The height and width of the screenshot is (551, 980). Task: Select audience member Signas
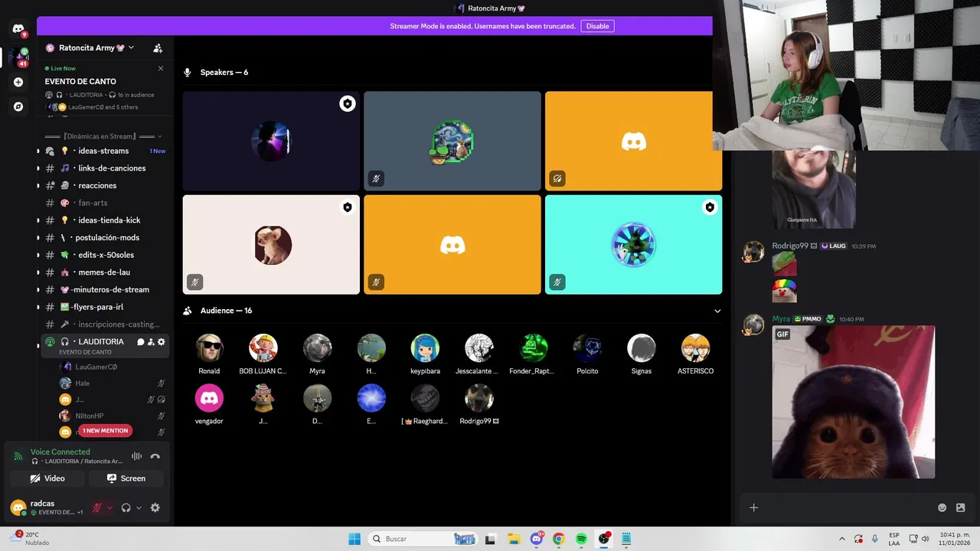[x=642, y=354]
